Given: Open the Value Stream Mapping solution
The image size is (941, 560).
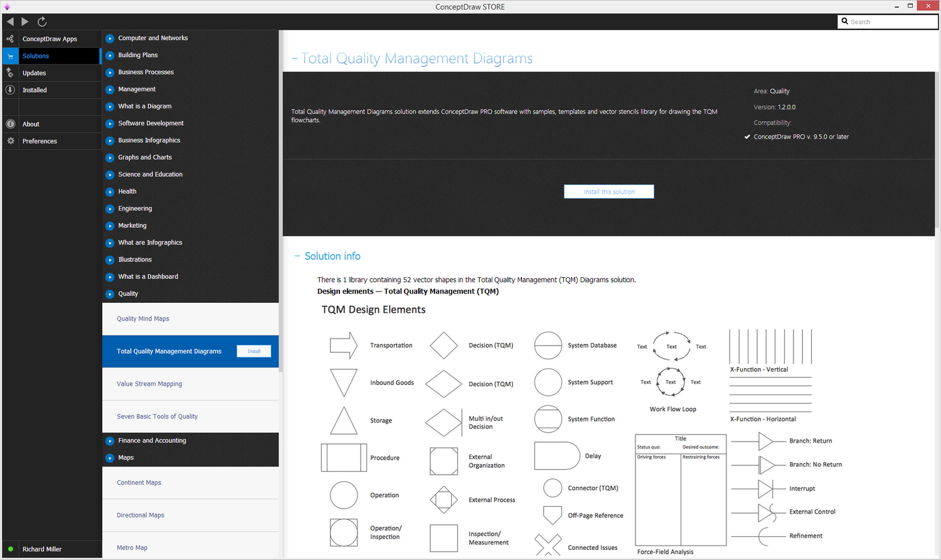Looking at the screenshot, I should coord(149,384).
